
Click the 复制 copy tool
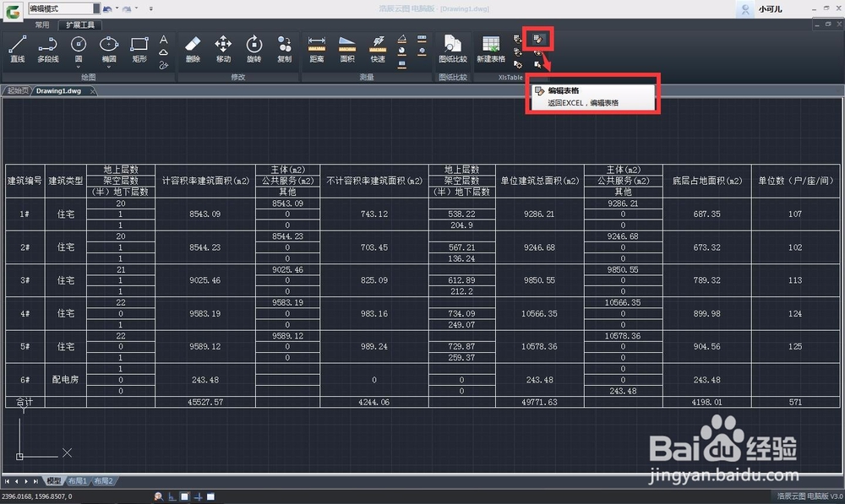coord(285,49)
